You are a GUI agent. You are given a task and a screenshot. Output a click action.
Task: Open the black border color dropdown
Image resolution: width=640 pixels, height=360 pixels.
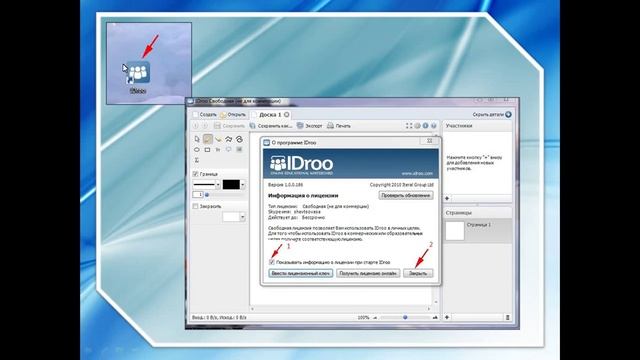coord(242,185)
